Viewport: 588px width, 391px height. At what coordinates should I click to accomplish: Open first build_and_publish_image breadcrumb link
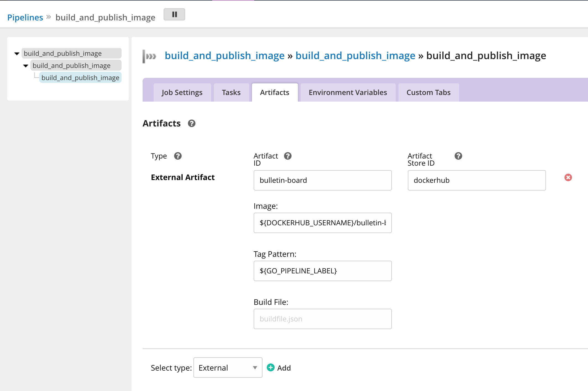224,56
